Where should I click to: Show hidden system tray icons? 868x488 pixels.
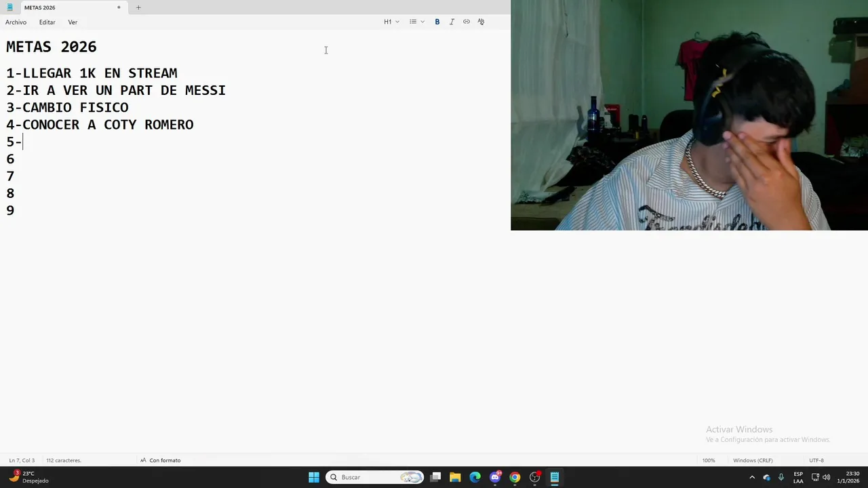pos(752,477)
